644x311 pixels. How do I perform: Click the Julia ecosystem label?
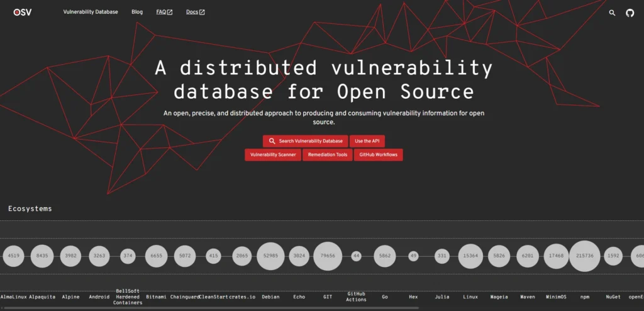point(442,297)
